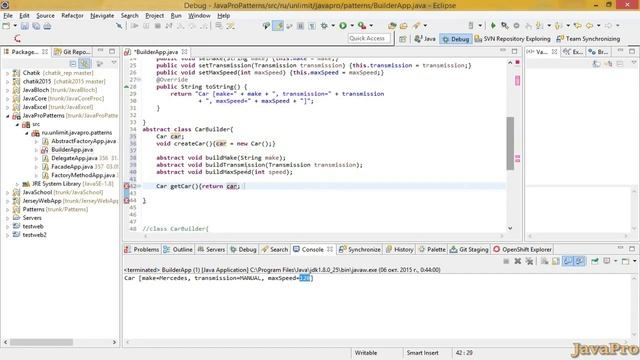Select BuilderApp.java in Package Explorer
Viewport: 640px width, 360px height.
pos(72,150)
